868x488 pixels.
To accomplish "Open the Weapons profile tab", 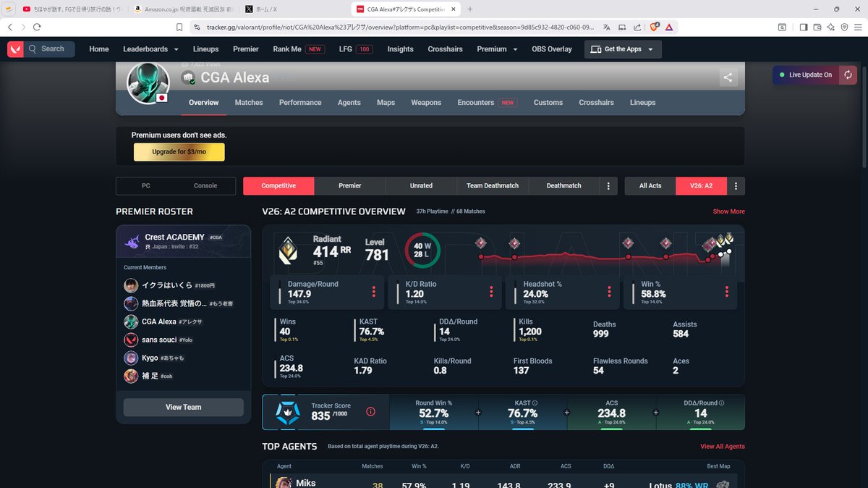I will [x=426, y=103].
